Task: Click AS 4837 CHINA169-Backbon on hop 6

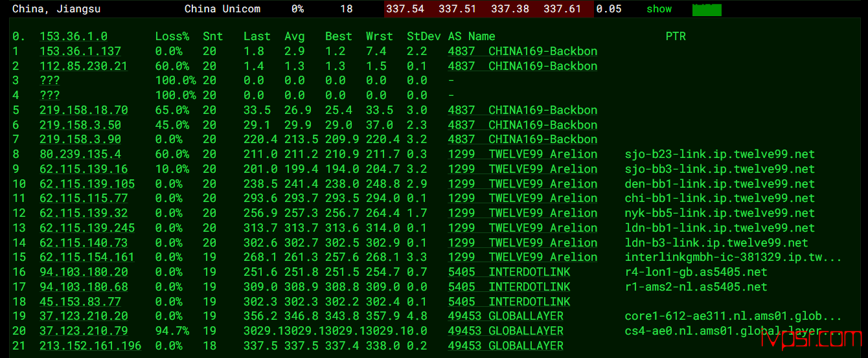Action: tap(523, 125)
